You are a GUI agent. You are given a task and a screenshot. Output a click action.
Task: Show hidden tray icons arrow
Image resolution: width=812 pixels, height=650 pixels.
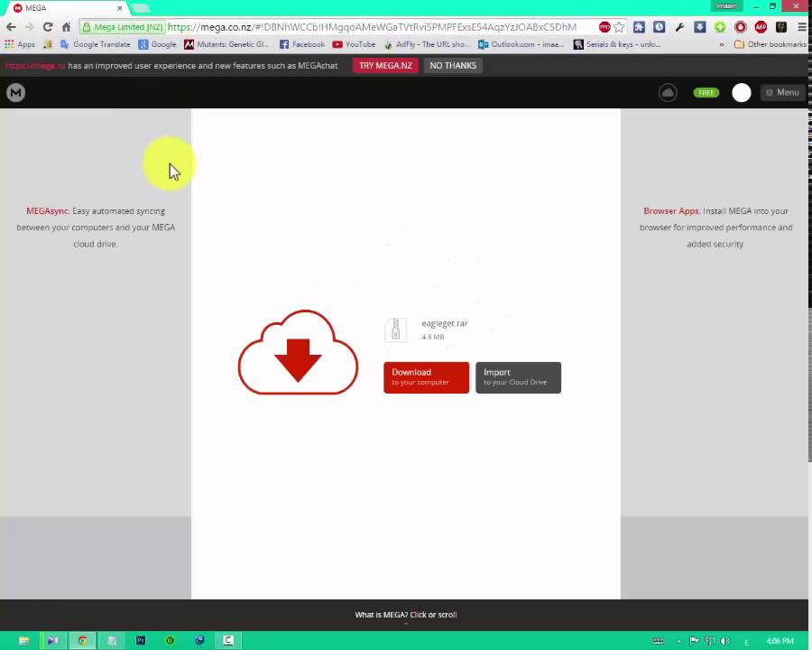coord(678,641)
